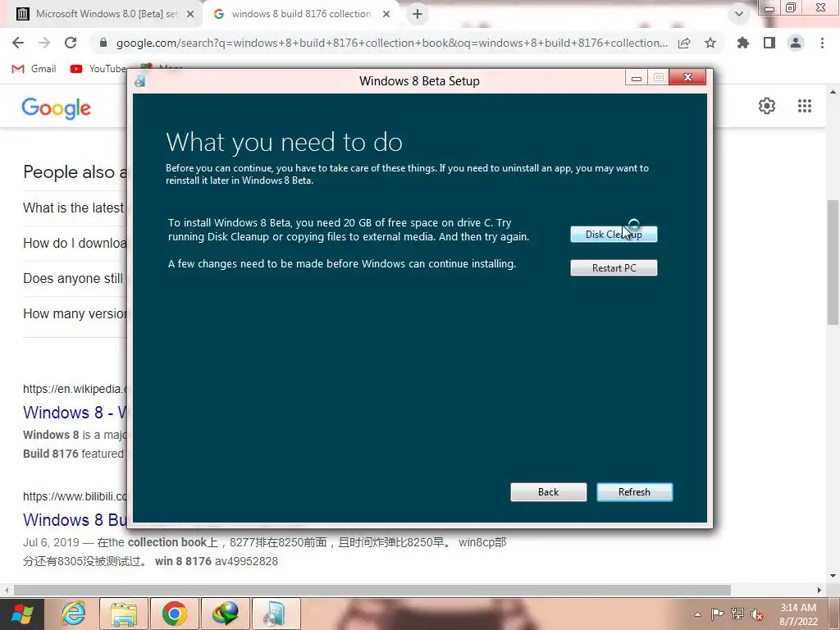Show hidden system tray icons
The image size is (840, 630).
click(x=697, y=614)
